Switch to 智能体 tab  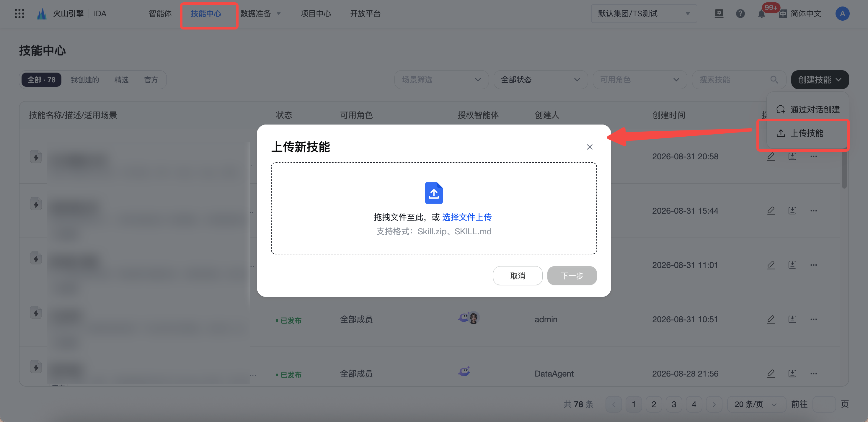[160, 14]
